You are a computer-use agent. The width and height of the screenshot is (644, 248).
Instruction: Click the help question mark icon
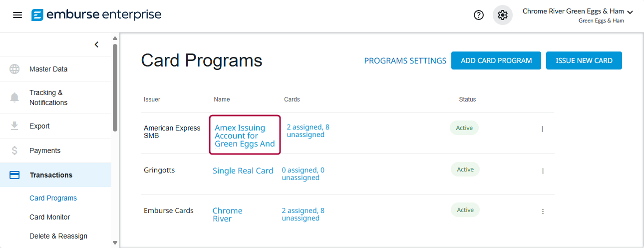pyautogui.click(x=478, y=15)
